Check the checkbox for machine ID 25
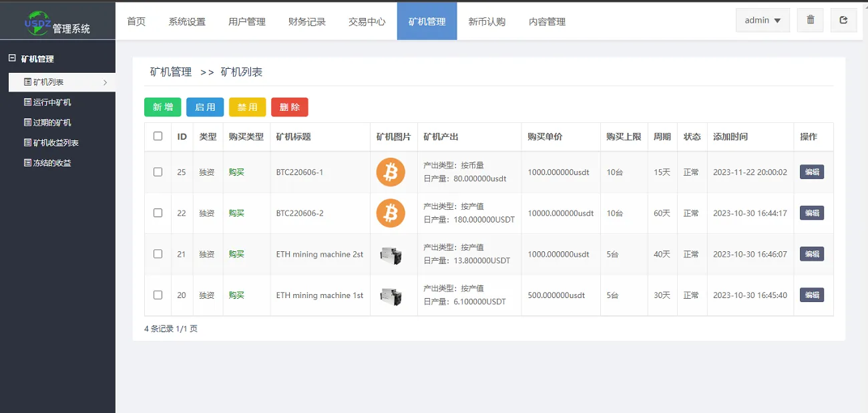 (x=158, y=172)
